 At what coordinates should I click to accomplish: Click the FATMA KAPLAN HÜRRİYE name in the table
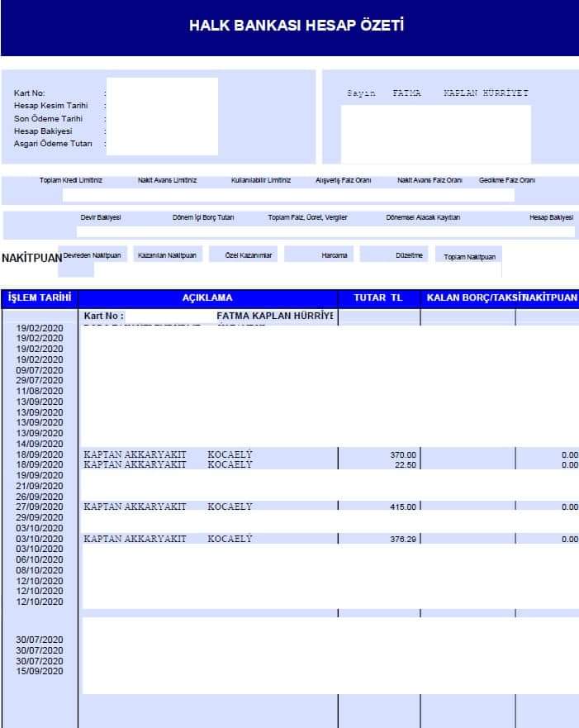pyautogui.click(x=275, y=316)
